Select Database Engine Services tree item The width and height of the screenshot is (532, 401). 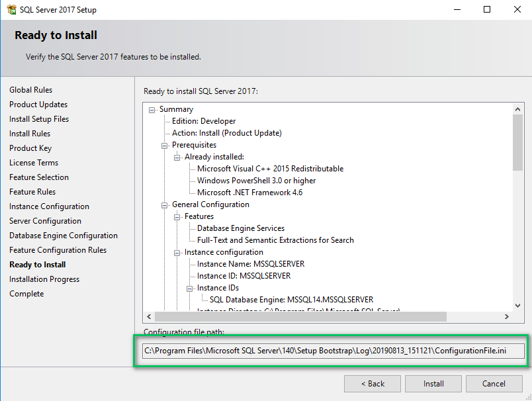pyautogui.click(x=241, y=228)
